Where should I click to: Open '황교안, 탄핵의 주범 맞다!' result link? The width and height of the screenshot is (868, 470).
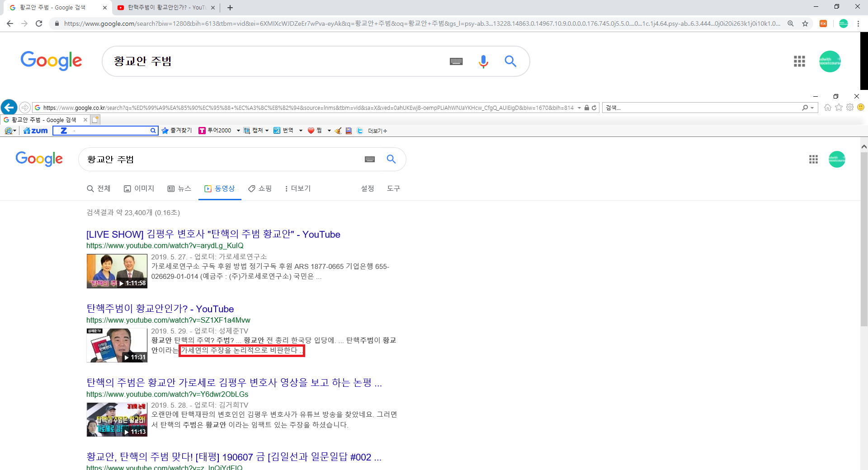pyautogui.click(x=234, y=457)
